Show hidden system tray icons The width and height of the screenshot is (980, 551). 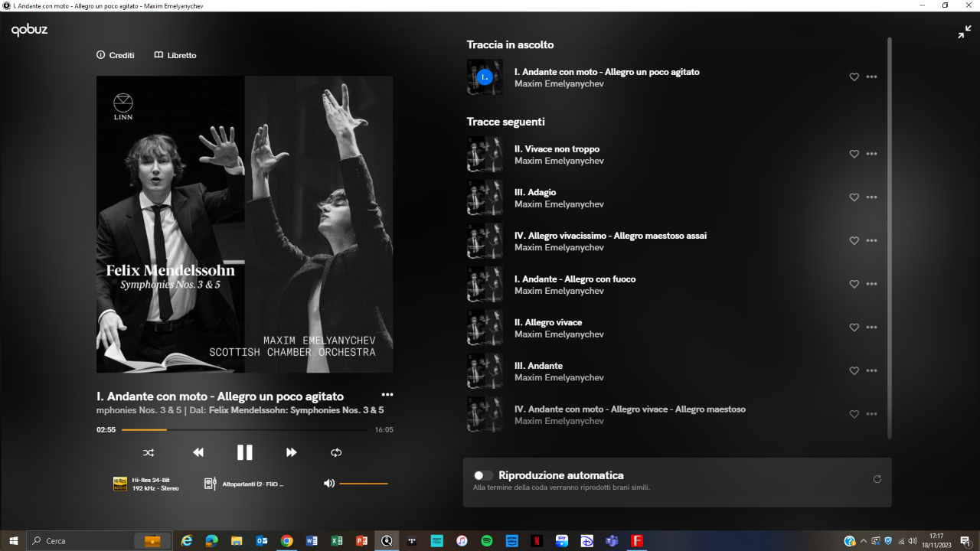coord(864,541)
